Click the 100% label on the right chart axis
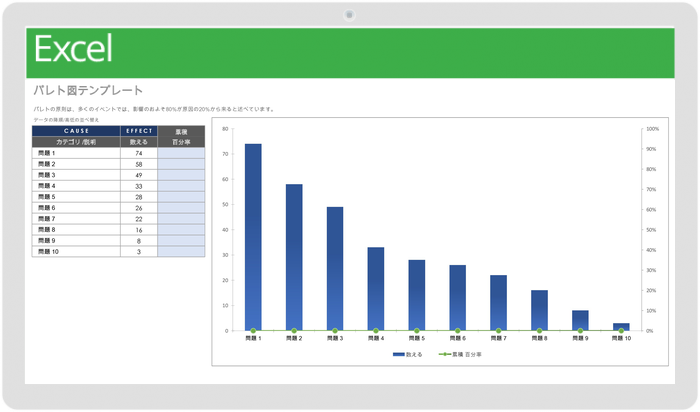The image size is (700, 412). [x=652, y=129]
